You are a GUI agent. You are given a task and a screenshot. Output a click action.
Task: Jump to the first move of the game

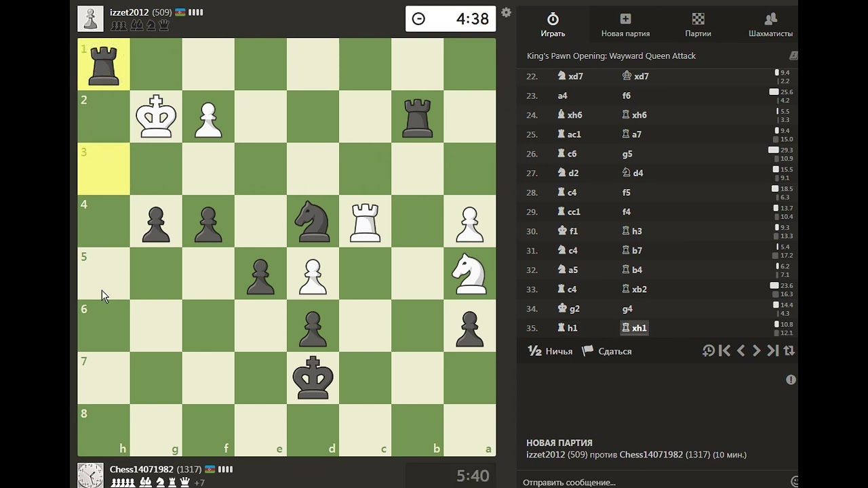click(724, 350)
